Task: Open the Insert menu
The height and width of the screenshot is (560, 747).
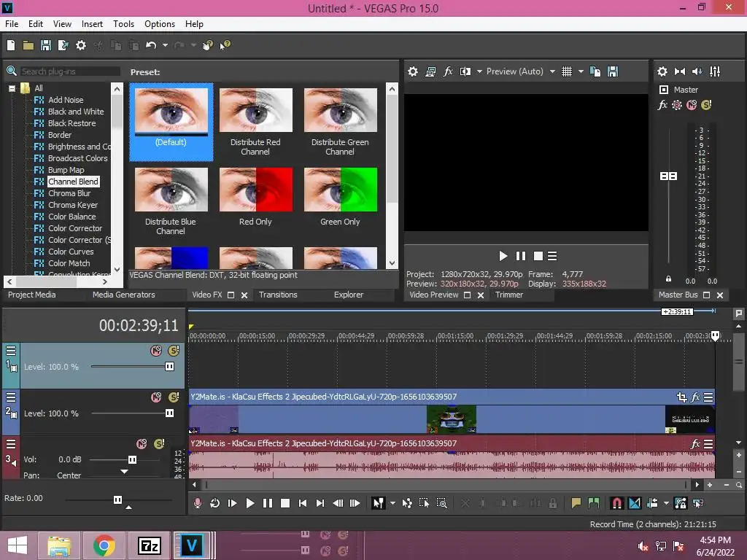Action: click(x=92, y=24)
